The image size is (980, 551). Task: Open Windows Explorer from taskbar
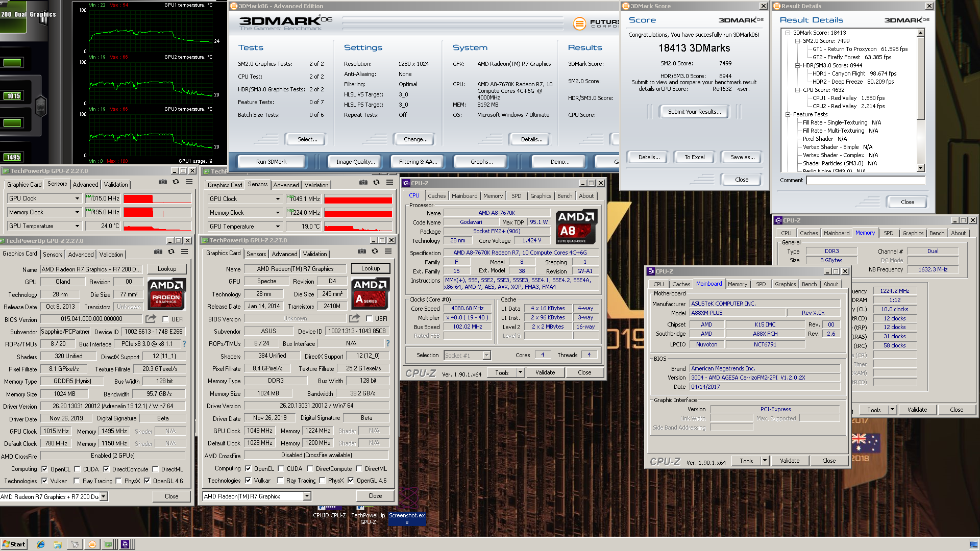point(58,544)
